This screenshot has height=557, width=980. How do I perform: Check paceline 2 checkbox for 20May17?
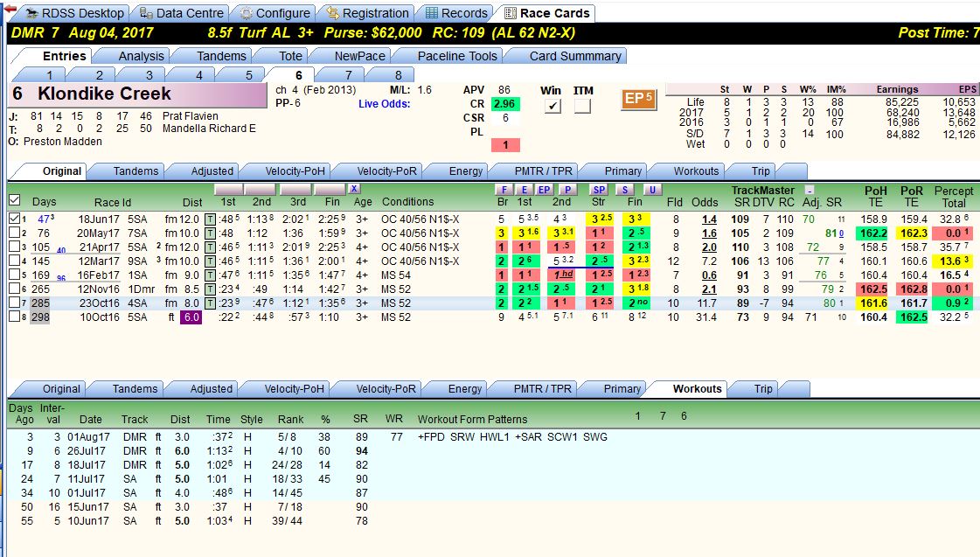coord(15,233)
